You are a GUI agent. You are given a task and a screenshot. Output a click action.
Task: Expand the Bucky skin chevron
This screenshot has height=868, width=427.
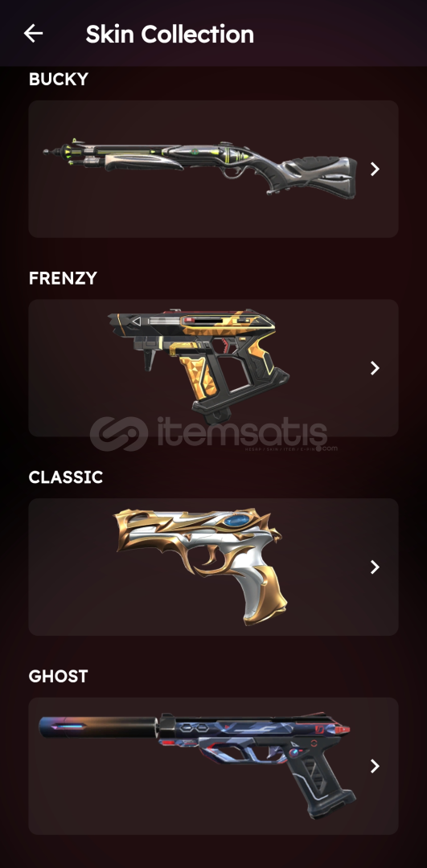pyautogui.click(x=375, y=169)
